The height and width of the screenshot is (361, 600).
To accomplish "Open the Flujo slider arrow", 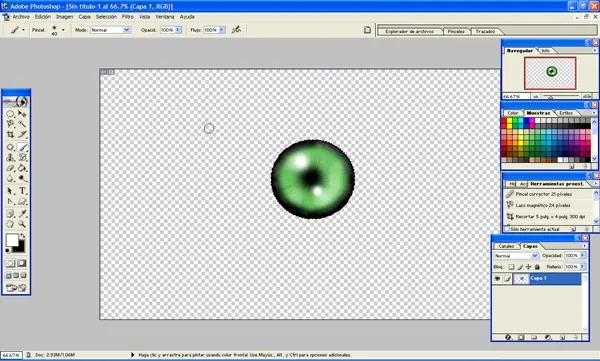I will point(222,30).
